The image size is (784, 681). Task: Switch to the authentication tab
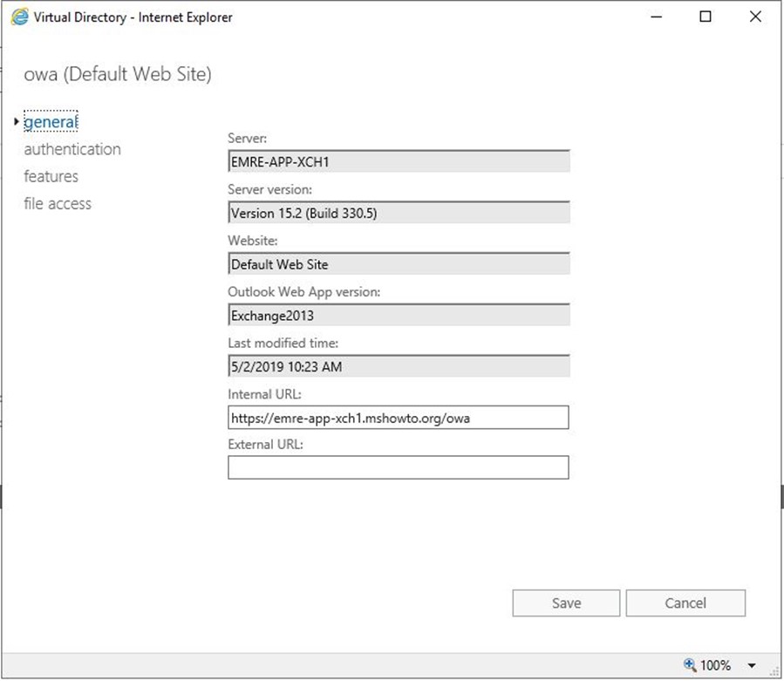point(72,149)
